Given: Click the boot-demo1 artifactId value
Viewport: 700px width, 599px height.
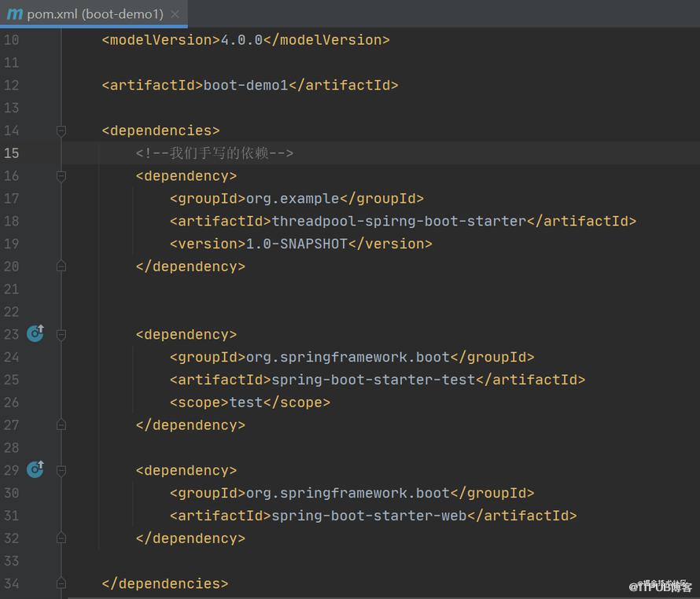Looking at the screenshot, I should tap(245, 85).
